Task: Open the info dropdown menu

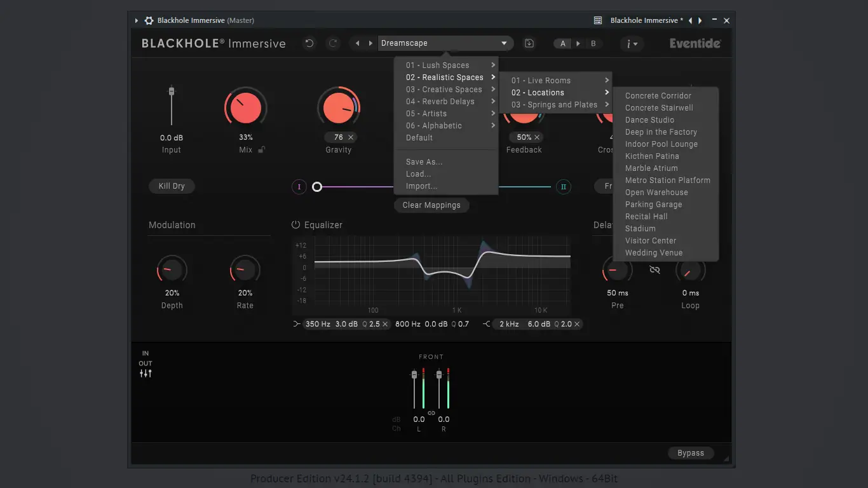Action: pyautogui.click(x=632, y=44)
